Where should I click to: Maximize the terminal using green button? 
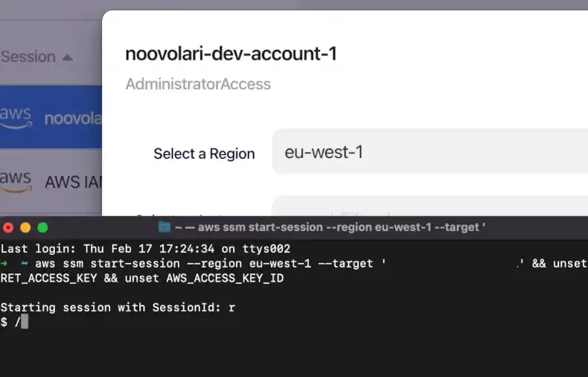(42, 227)
